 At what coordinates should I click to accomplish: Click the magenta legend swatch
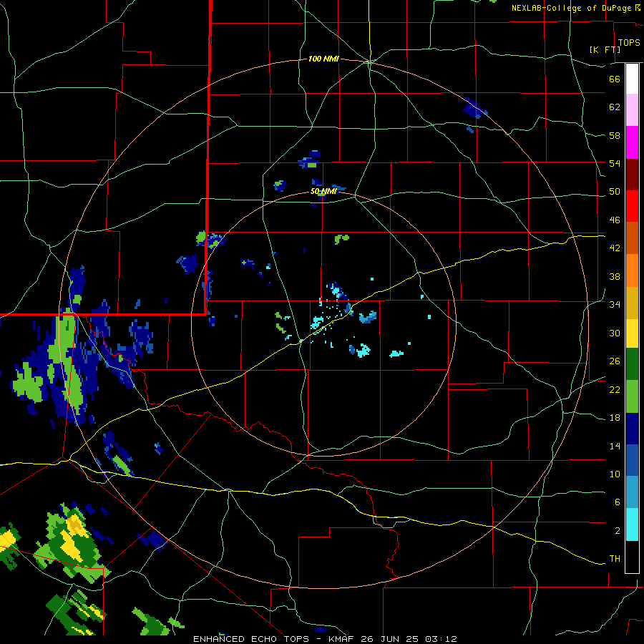pyautogui.click(x=632, y=142)
